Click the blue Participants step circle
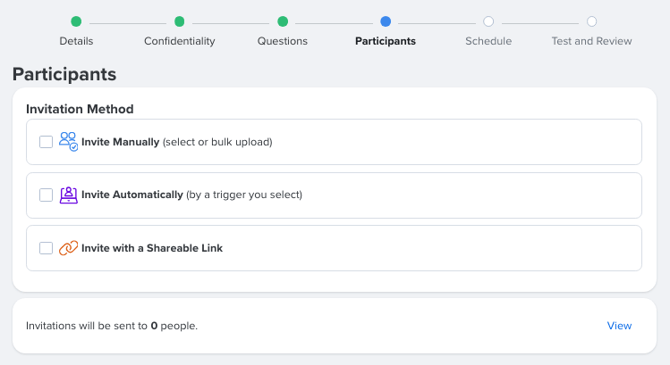670x365 pixels. (x=385, y=21)
